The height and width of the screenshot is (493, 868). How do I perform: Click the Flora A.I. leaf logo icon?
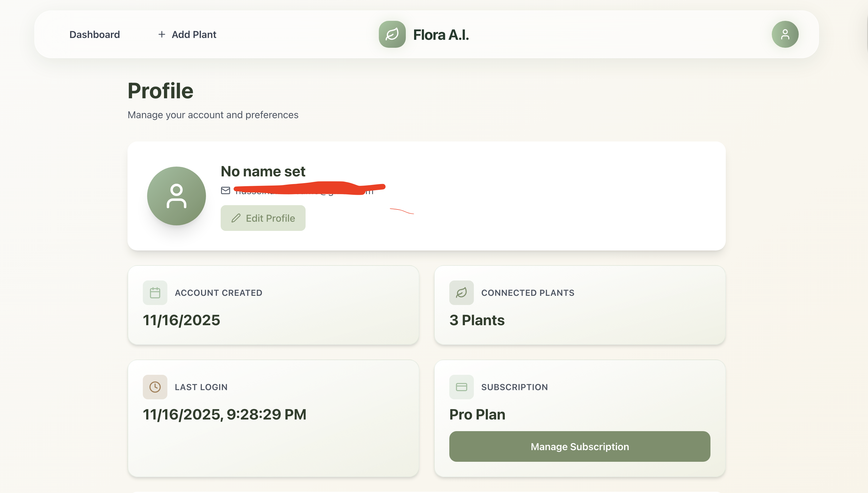392,34
